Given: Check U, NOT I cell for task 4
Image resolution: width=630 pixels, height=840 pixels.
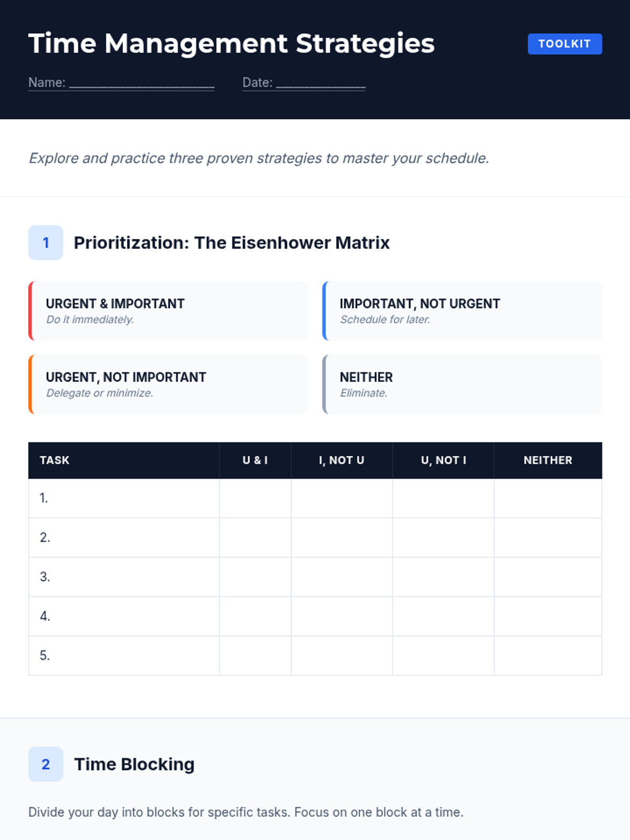Looking at the screenshot, I should click(443, 616).
